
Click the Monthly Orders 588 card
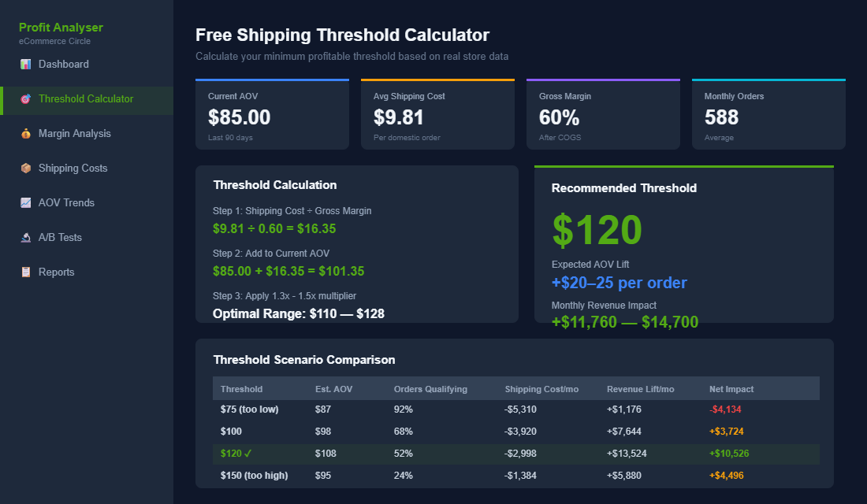click(768, 114)
